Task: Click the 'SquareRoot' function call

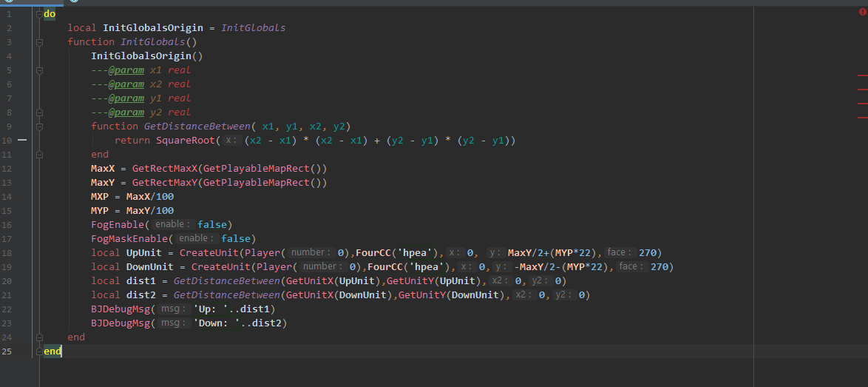Action: coord(186,141)
